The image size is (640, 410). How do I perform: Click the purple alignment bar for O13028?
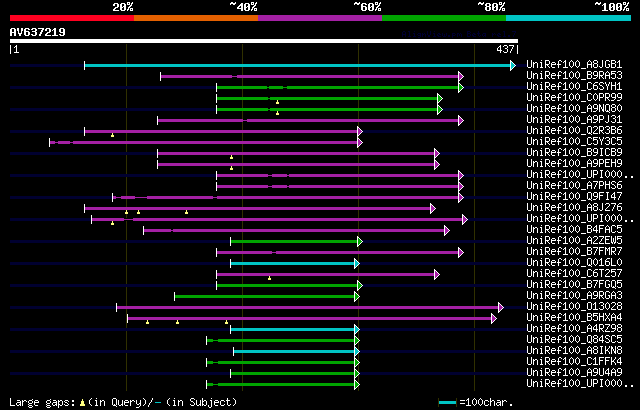[308, 308]
